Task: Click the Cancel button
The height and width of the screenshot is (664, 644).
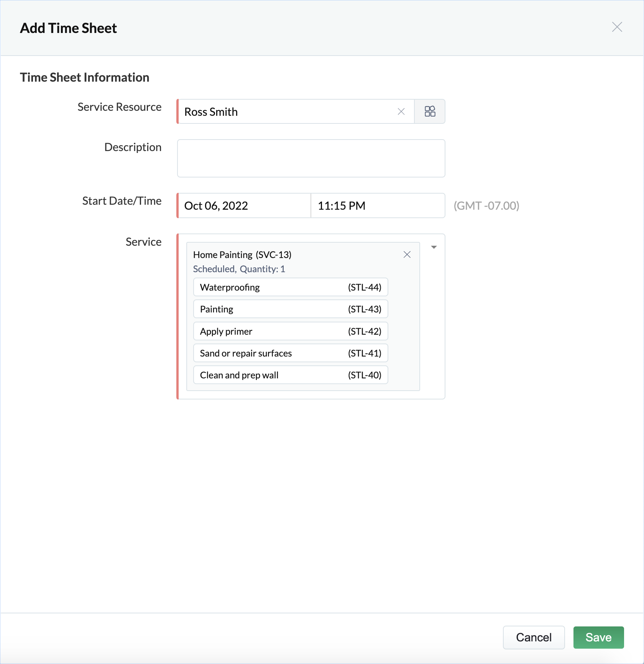Action: [533, 637]
